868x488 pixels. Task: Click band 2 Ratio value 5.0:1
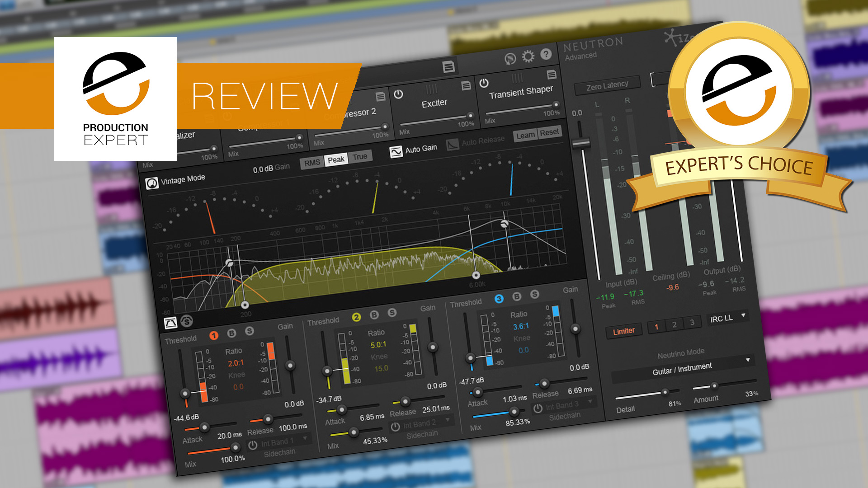pos(378,345)
